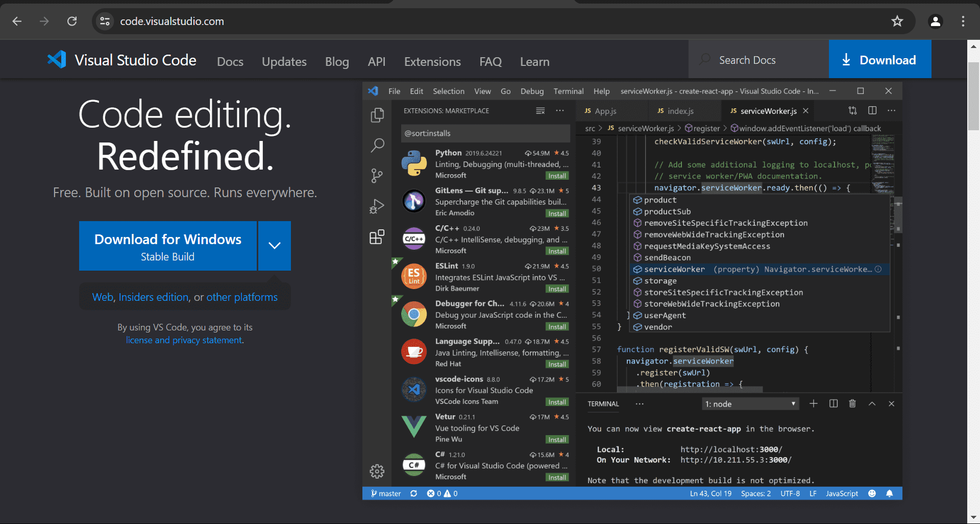Click the clear extensions filter icon
The image size is (980, 524).
coord(541,111)
